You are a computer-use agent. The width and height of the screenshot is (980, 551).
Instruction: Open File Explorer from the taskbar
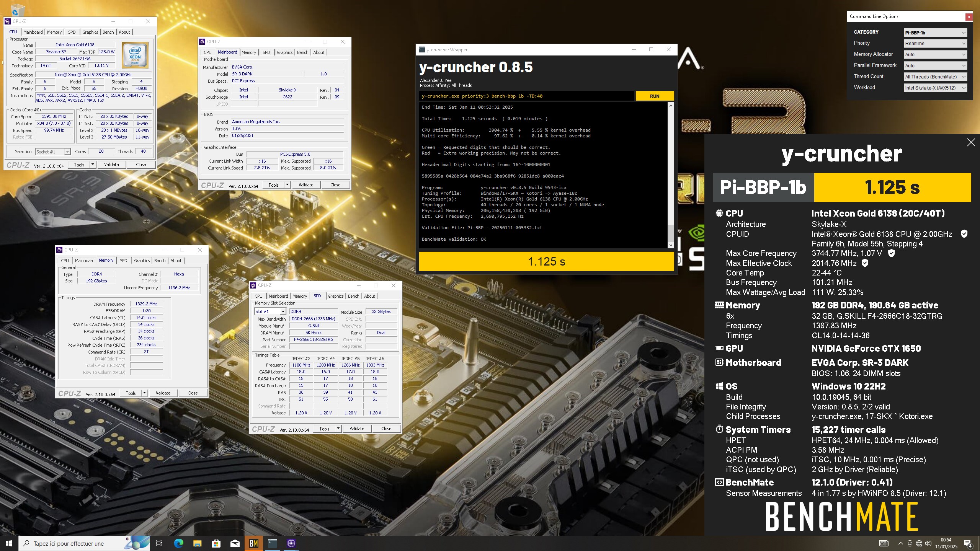198,543
